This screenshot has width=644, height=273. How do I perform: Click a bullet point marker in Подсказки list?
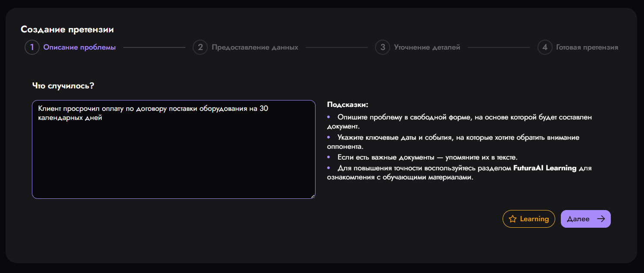(329, 117)
